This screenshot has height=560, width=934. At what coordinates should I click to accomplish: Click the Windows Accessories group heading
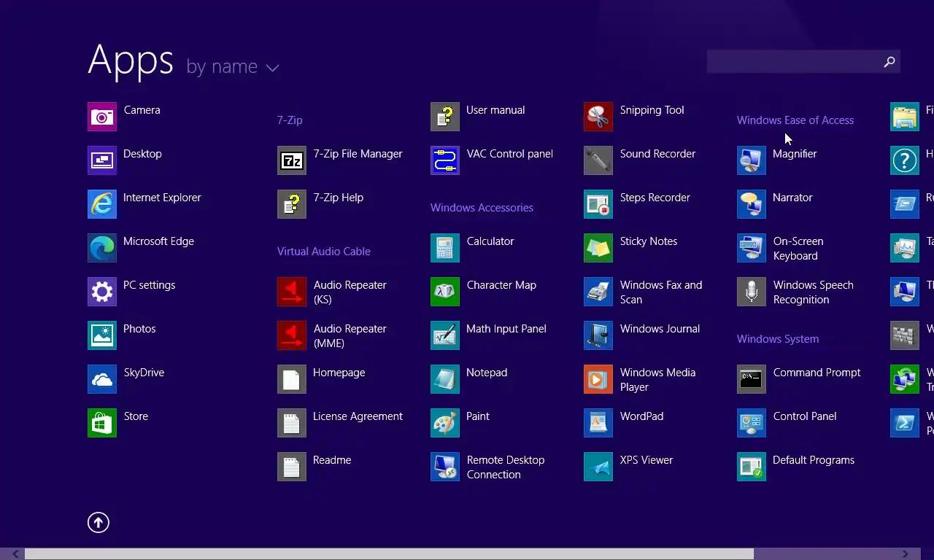click(x=482, y=208)
